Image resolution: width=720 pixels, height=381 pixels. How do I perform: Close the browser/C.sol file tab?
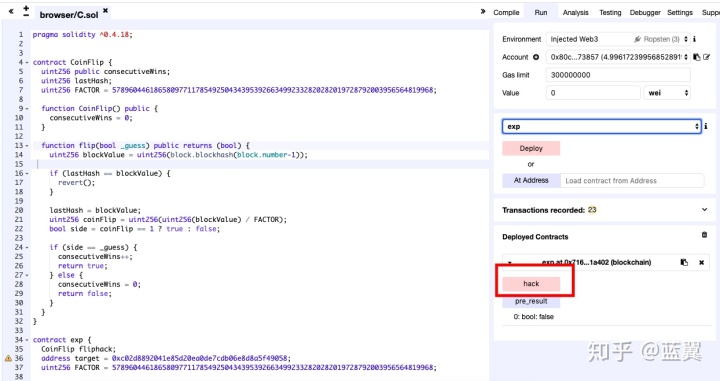click(105, 10)
